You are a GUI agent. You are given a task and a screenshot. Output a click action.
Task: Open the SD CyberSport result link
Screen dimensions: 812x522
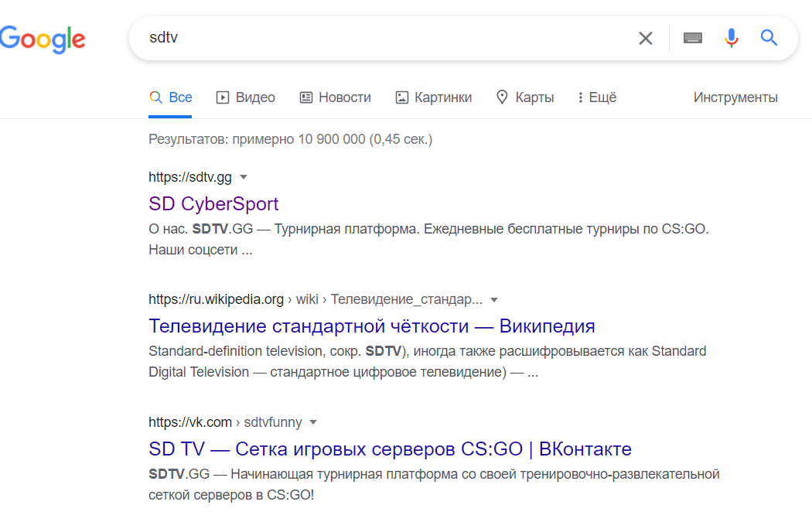[x=213, y=204]
